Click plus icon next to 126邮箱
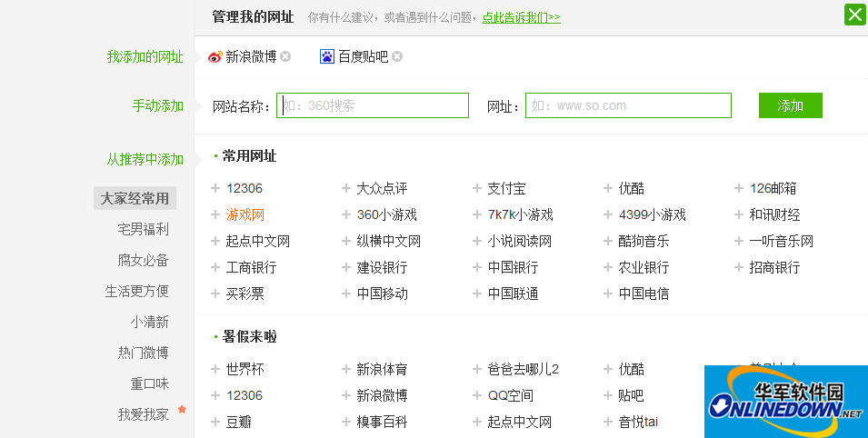868x438 pixels. (x=738, y=188)
